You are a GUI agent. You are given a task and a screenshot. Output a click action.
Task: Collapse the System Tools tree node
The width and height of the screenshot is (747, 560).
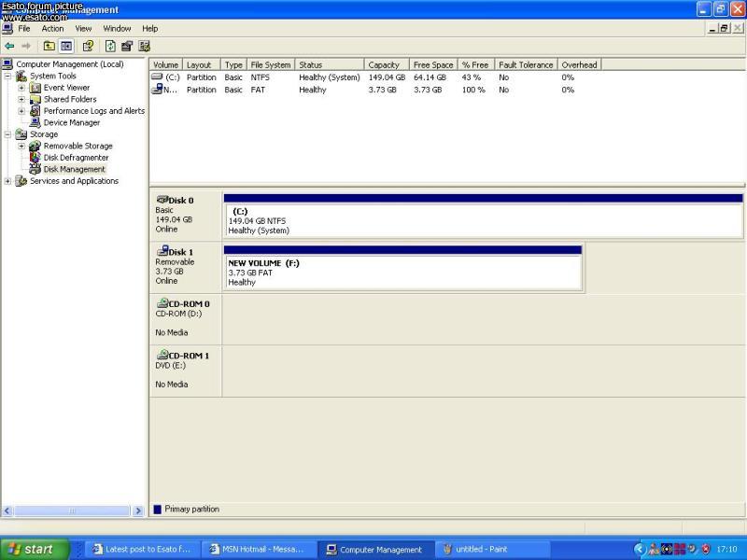[8, 77]
